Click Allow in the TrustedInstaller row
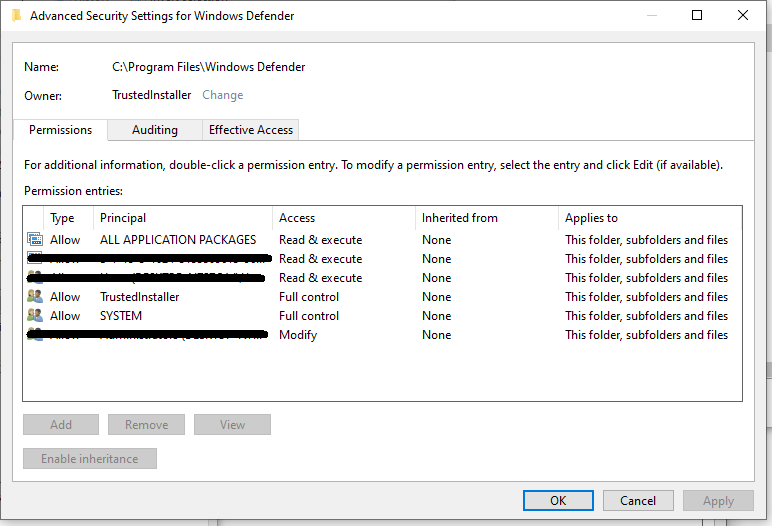The height and width of the screenshot is (526, 772). click(x=65, y=297)
